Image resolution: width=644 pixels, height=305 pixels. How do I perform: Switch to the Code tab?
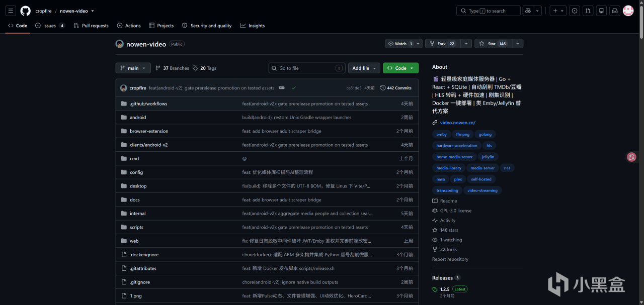(18, 26)
